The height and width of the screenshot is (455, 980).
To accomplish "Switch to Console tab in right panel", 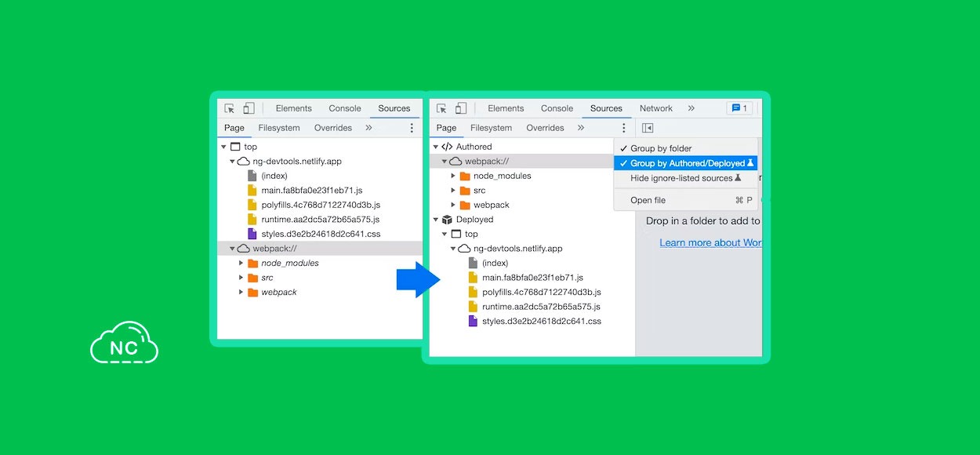I will pyautogui.click(x=557, y=108).
